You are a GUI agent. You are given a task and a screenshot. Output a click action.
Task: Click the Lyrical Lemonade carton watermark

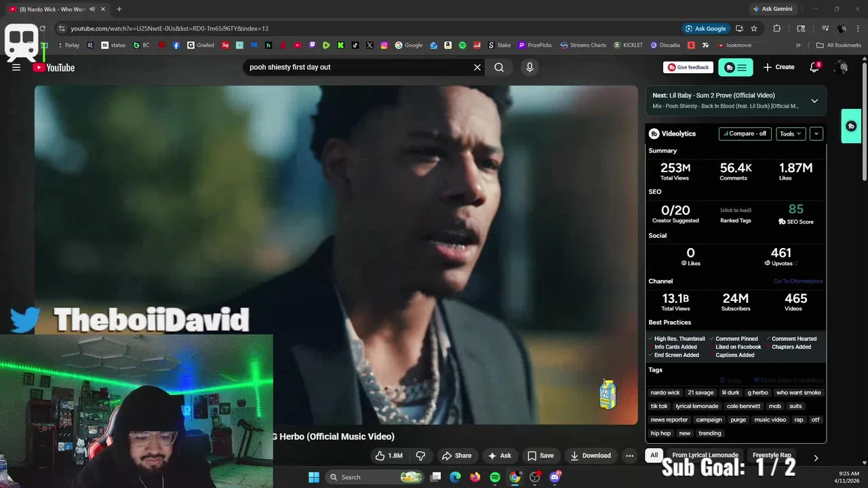click(608, 394)
